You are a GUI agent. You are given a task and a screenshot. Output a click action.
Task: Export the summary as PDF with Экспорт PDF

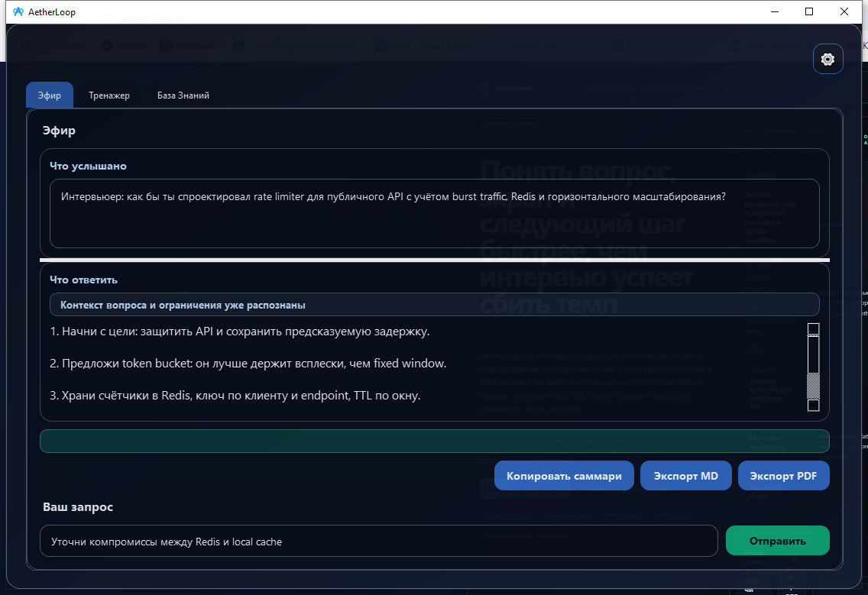pyautogui.click(x=783, y=475)
